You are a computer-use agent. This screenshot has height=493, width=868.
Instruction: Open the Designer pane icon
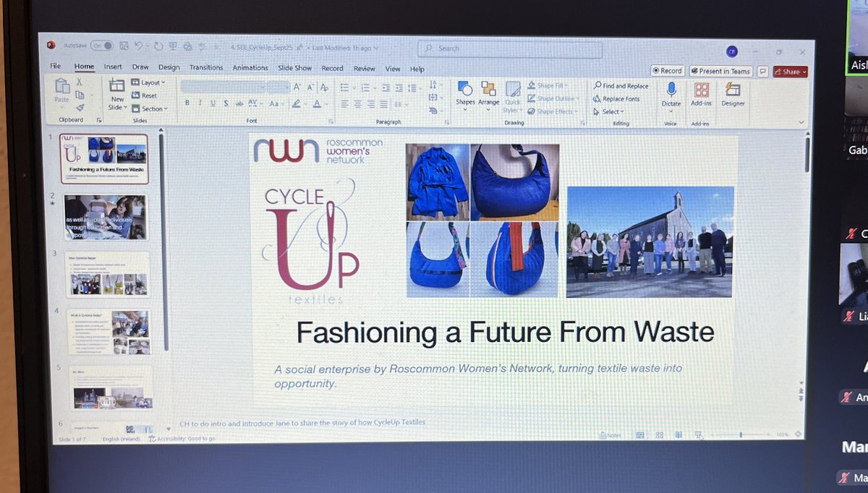click(x=732, y=90)
